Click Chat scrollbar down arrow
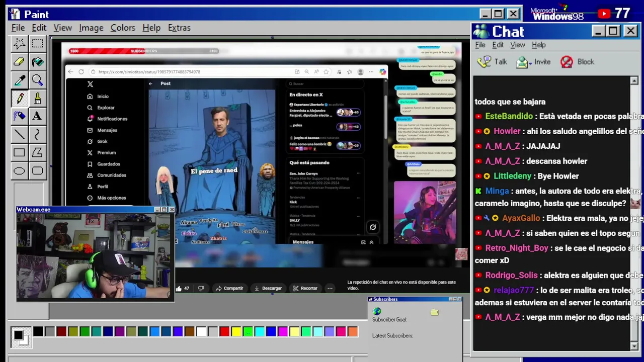This screenshot has width=644, height=362. pyautogui.click(x=634, y=346)
